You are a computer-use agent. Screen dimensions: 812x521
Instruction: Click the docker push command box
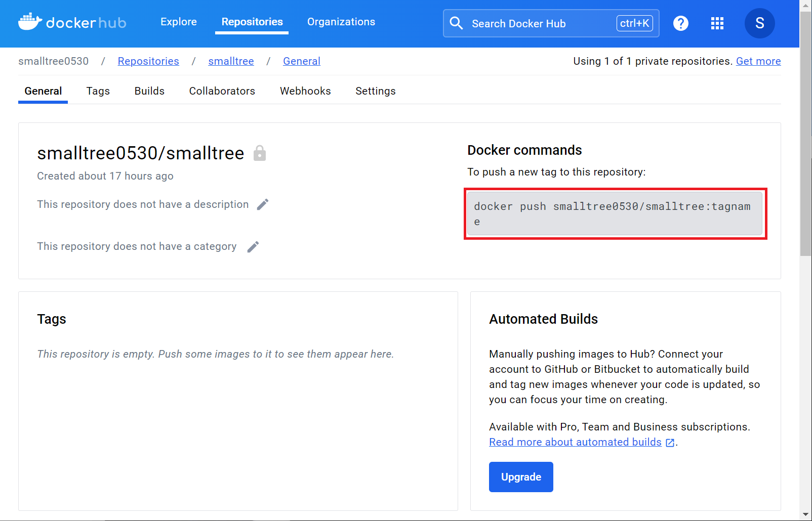[615, 214]
